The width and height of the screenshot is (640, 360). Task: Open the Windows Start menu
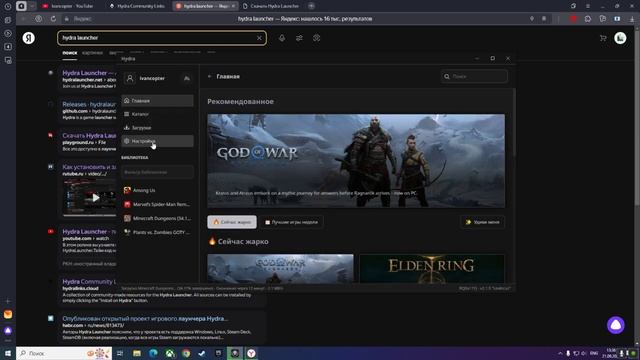[x=8, y=353]
